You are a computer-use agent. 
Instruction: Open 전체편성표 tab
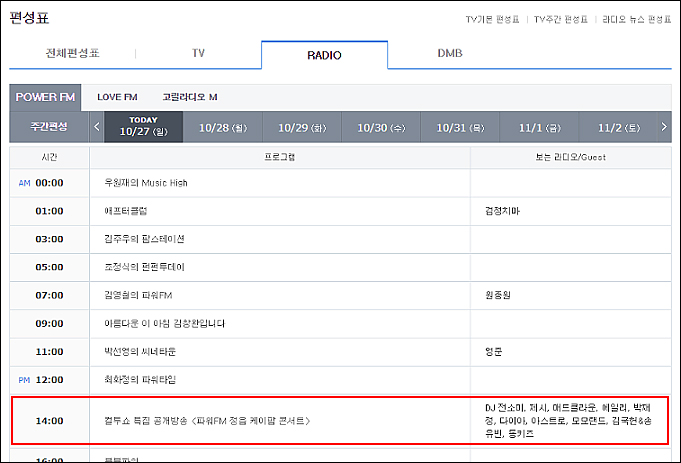tap(73, 53)
